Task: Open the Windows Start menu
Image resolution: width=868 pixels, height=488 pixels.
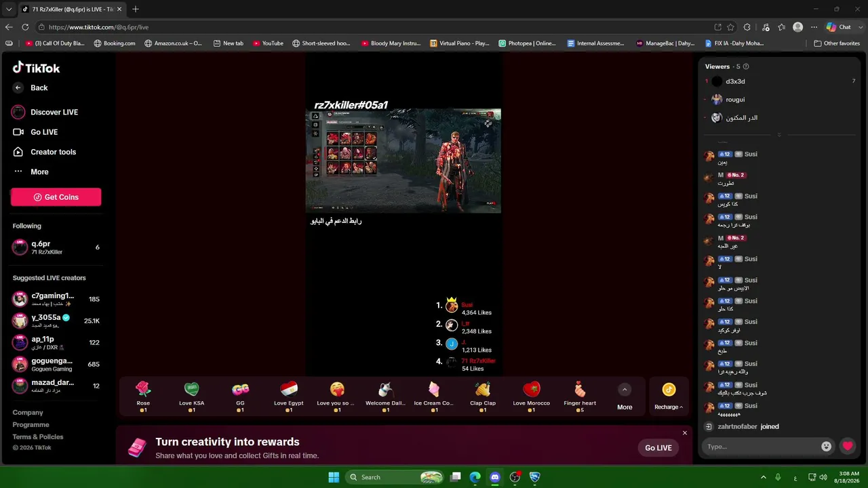Action: (334, 477)
